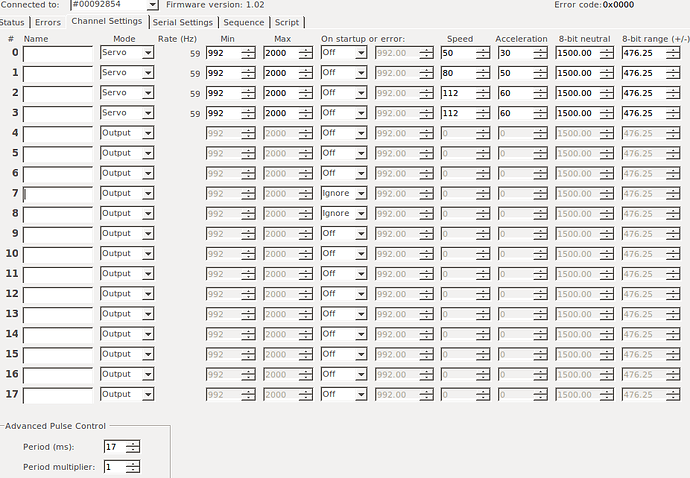Open the Serial Settings tab
The height and width of the screenshot is (478, 690).
[x=182, y=22]
